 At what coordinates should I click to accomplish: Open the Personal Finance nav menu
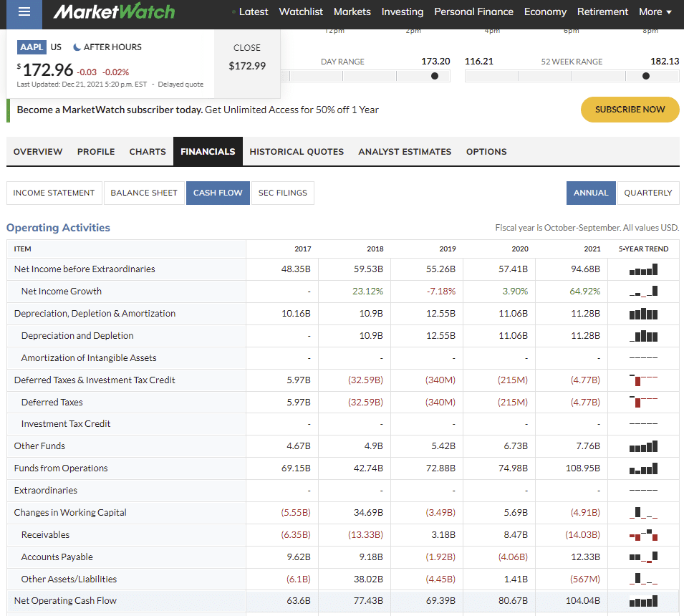click(473, 12)
